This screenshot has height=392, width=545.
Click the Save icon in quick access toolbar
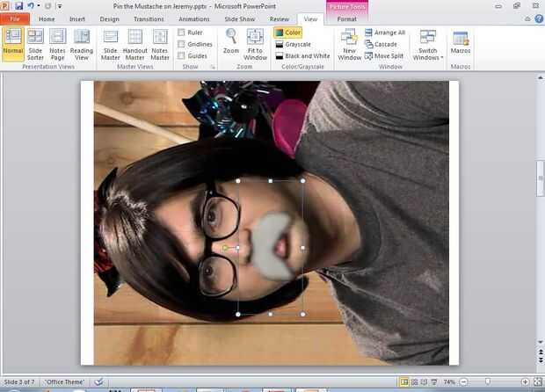click(18, 6)
